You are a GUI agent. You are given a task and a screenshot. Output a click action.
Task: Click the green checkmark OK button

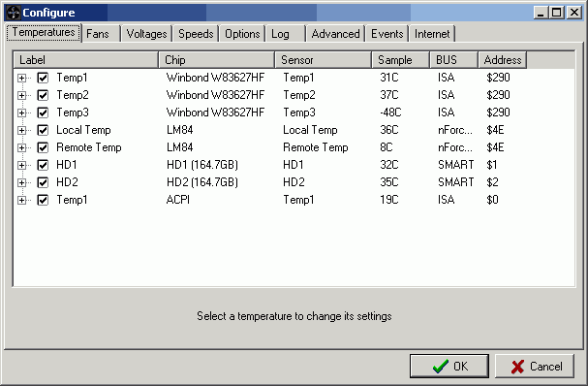click(449, 366)
